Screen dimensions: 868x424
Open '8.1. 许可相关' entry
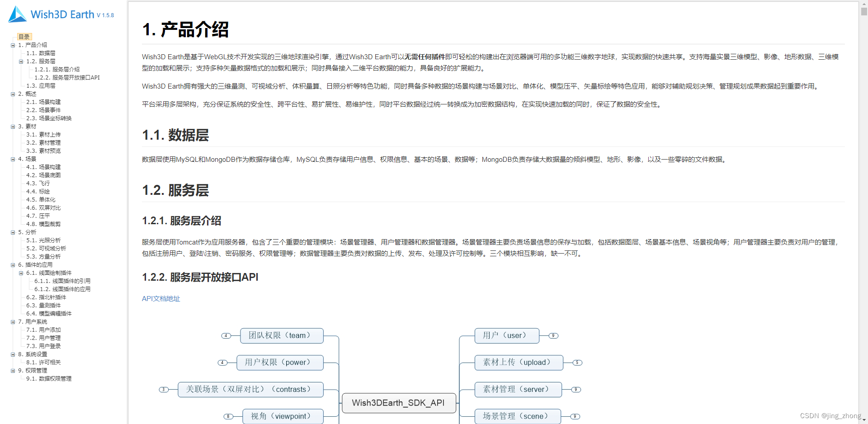(x=43, y=363)
